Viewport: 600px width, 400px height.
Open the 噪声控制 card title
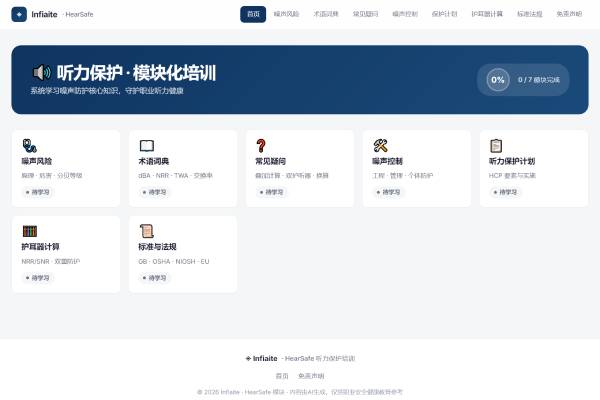pos(388,161)
